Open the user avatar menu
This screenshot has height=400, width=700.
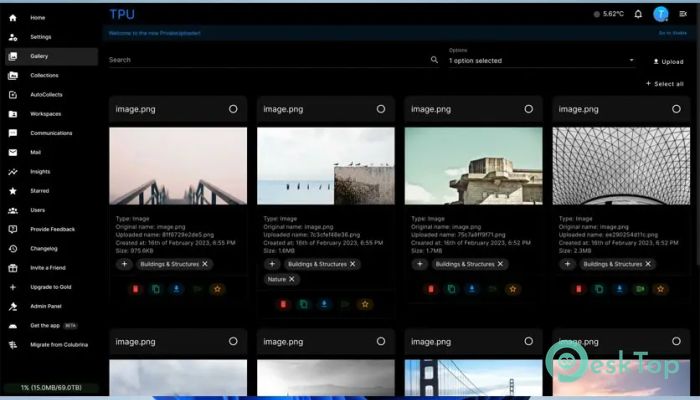(x=661, y=14)
